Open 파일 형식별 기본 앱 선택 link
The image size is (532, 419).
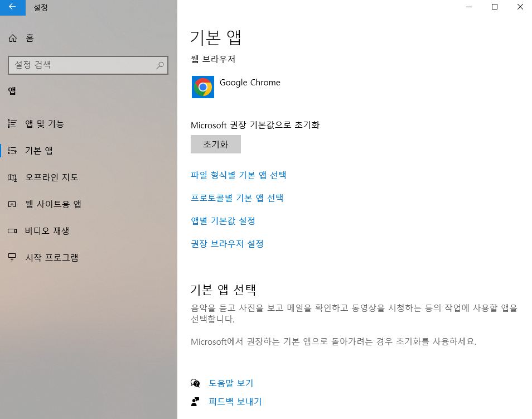(x=239, y=175)
